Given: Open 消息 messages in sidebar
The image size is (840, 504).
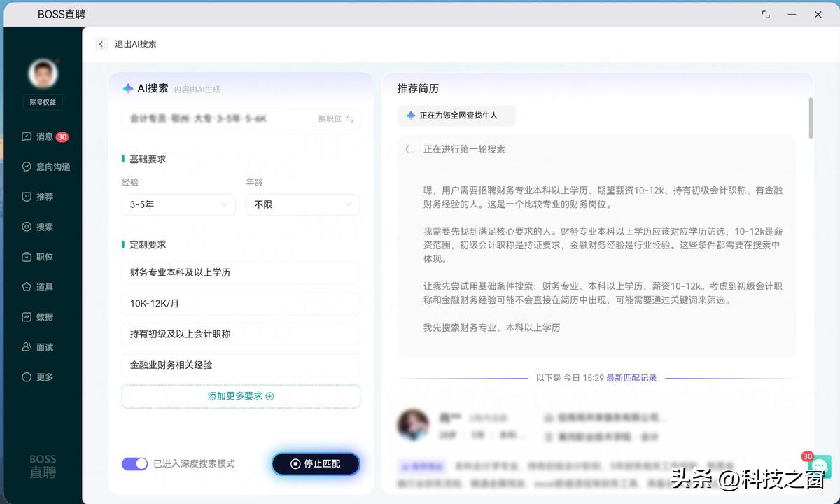Looking at the screenshot, I should click(44, 137).
